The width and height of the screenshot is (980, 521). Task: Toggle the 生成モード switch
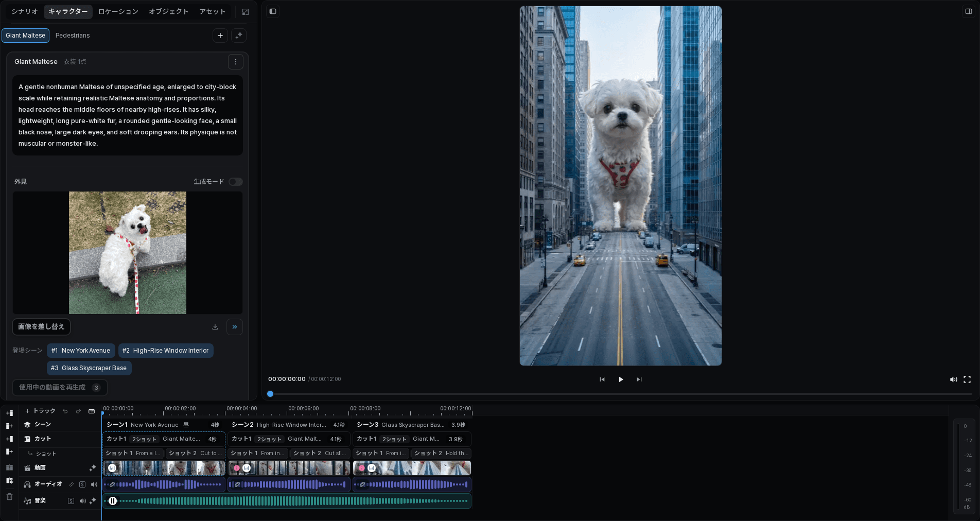[x=236, y=182]
